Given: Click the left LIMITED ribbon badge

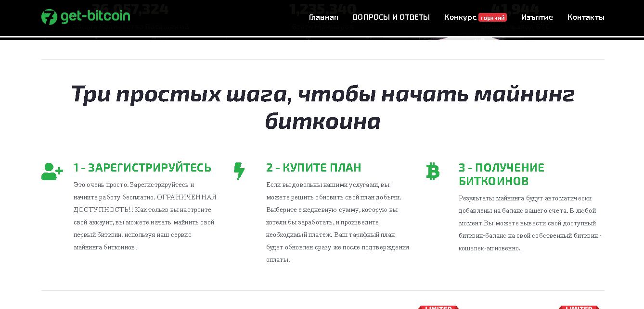Looking at the screenshot, I should 437,307.
